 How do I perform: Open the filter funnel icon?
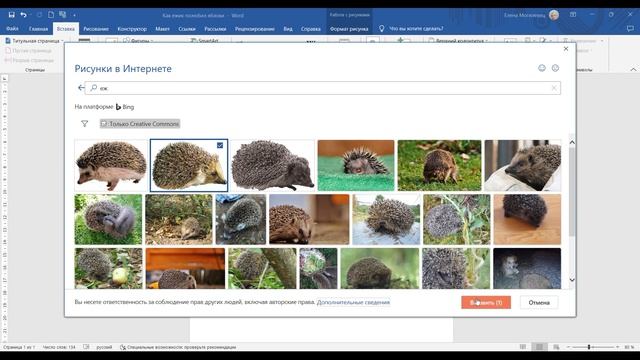(x=84, y=124)
